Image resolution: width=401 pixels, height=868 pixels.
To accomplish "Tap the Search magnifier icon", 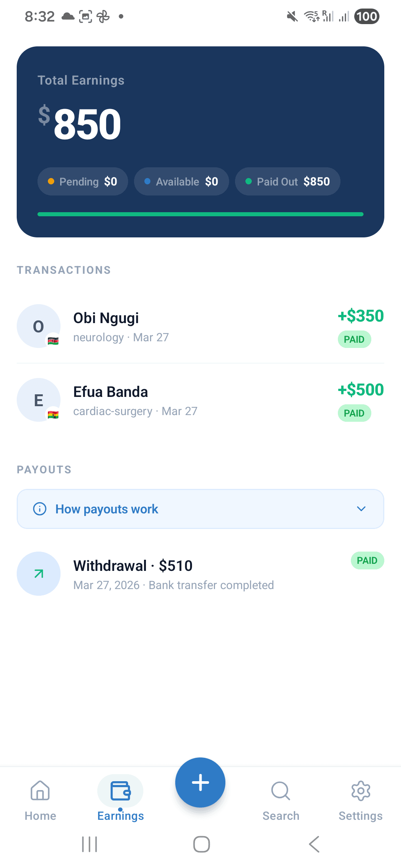I will tap(281, 791).
